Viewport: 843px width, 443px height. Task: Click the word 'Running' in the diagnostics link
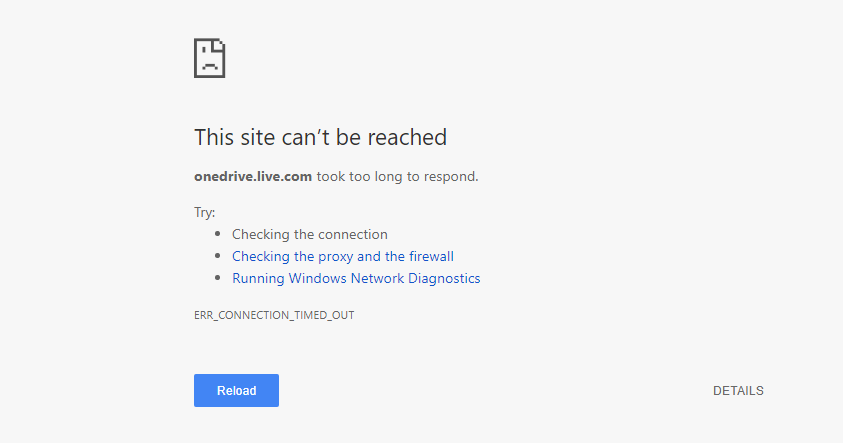[258, 279]
